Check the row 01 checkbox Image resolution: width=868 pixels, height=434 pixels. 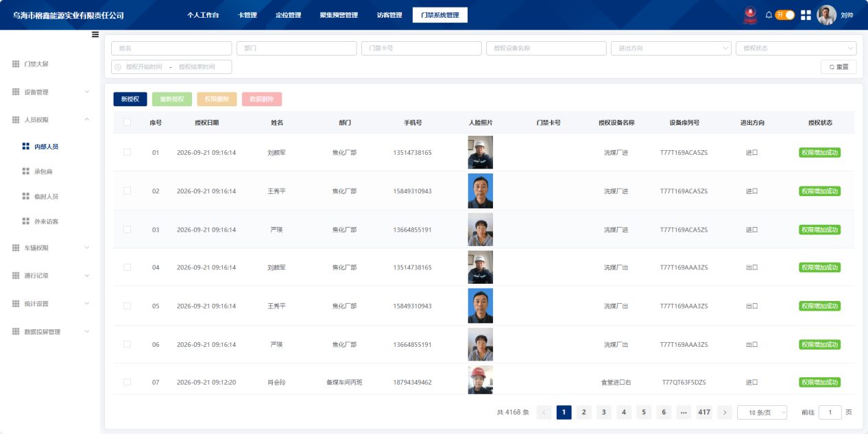point(127,152)
